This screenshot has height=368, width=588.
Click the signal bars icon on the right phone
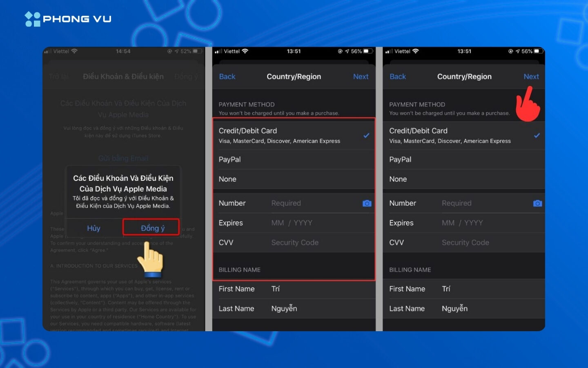tap(389, 52)
